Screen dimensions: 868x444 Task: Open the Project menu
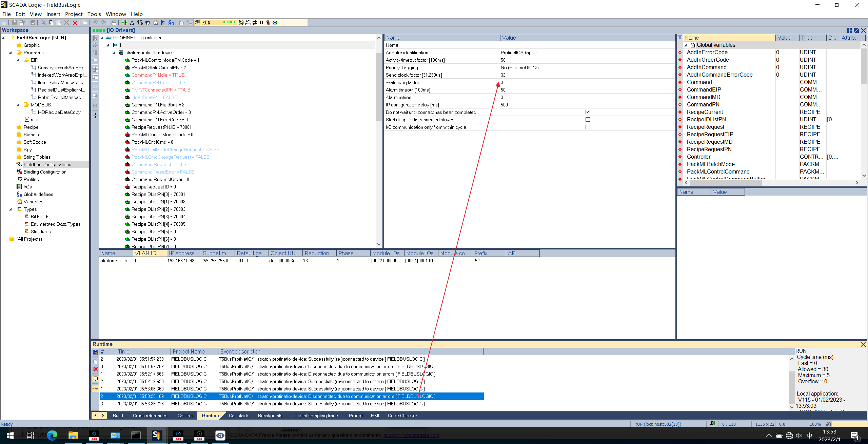pyautogui.click(x=73, y=14)
